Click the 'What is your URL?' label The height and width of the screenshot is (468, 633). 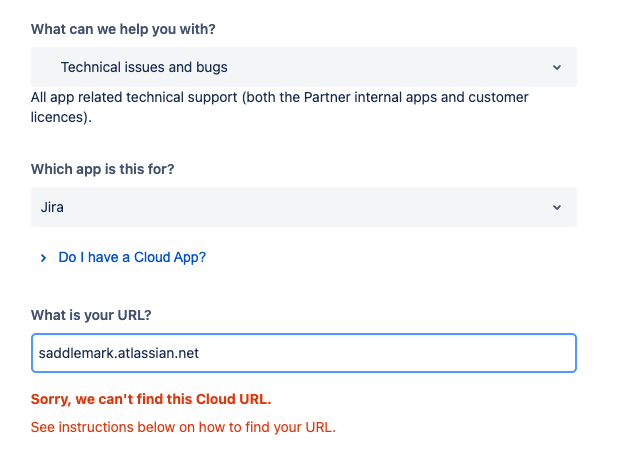[x=93, y=315]
